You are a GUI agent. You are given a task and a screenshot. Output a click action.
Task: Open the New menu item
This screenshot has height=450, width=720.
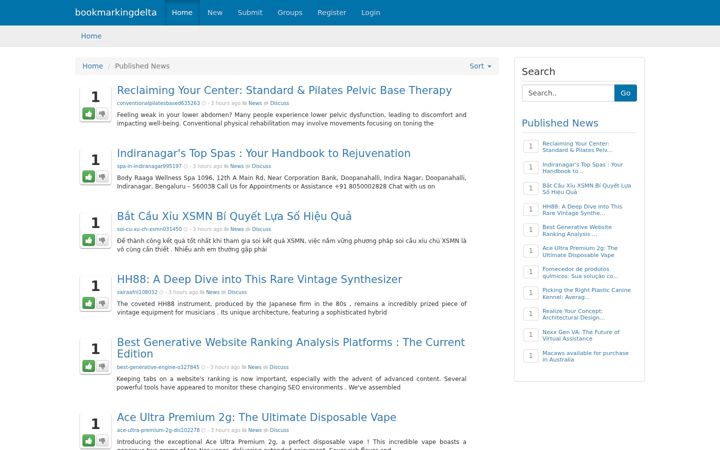215,12
